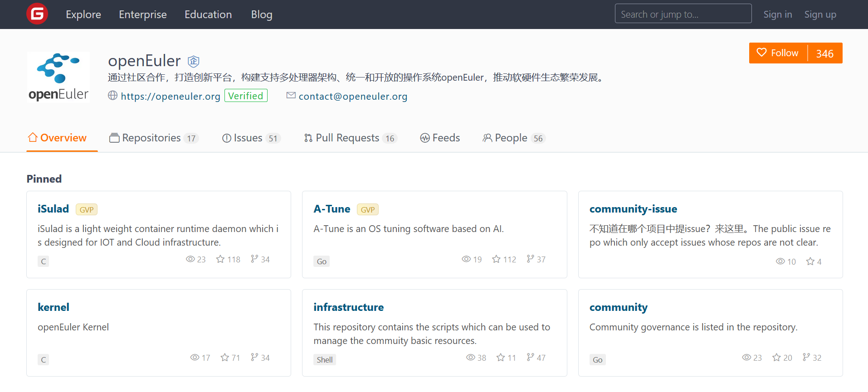Viewport: 868px width, 392px height.
Task: Click the watchers eye icon on kernel card
Action: click(195, 358)
